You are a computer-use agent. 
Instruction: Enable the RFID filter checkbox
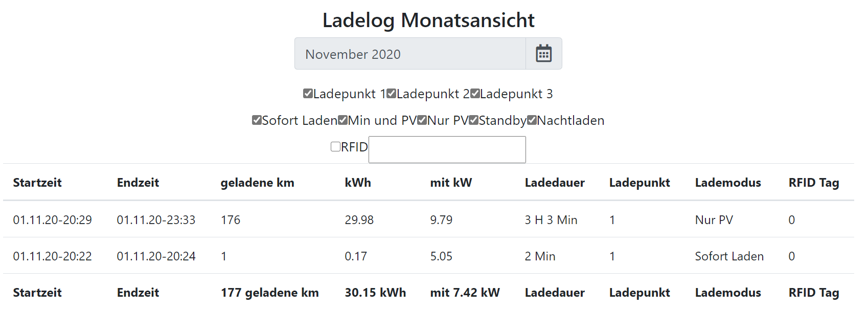pyautogui.click(x=336, y=147)
